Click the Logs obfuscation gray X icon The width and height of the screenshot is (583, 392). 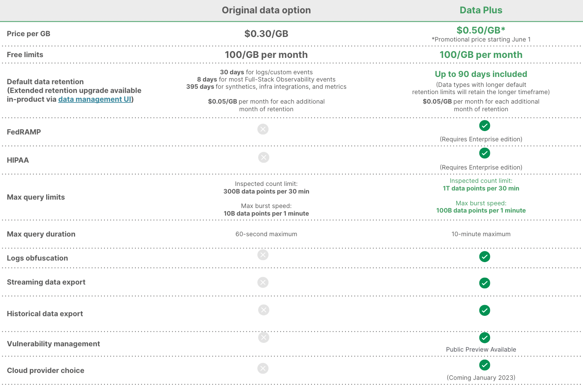[263, 255]
